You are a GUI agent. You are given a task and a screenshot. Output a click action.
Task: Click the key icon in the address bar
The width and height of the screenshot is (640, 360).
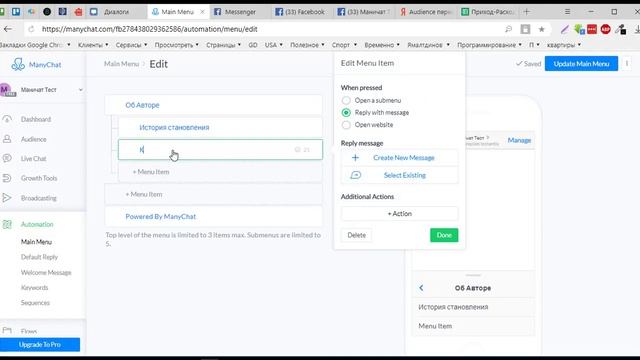pos(509,29)
